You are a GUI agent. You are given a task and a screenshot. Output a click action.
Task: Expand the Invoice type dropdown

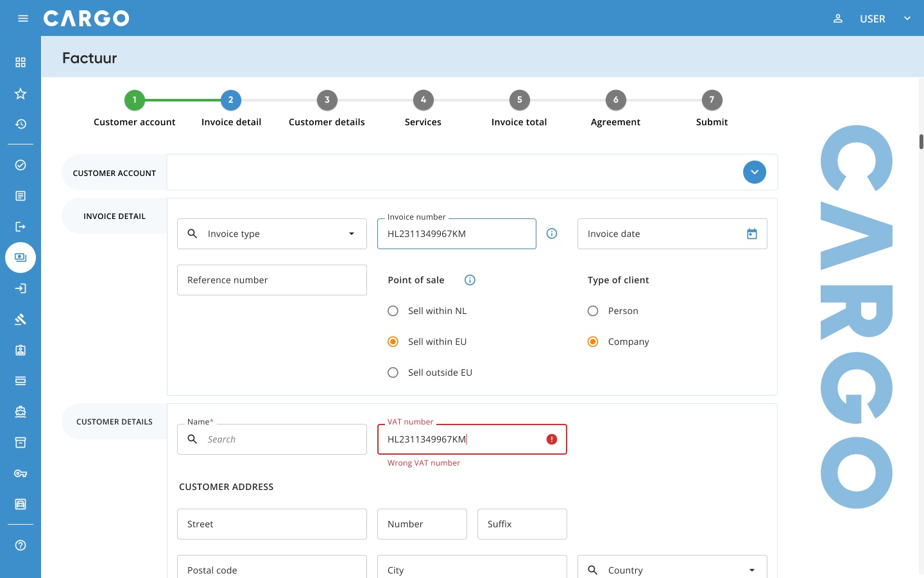click(x=351, y=234)
